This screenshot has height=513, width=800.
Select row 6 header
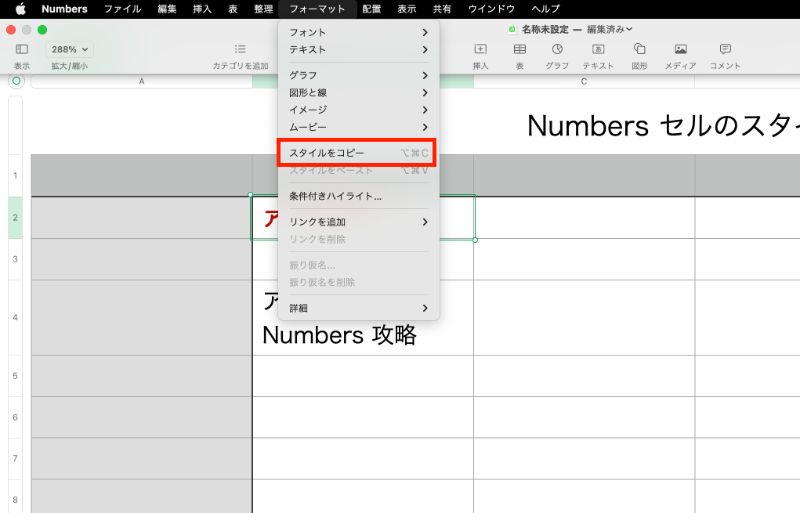click(x=15, y=417)
